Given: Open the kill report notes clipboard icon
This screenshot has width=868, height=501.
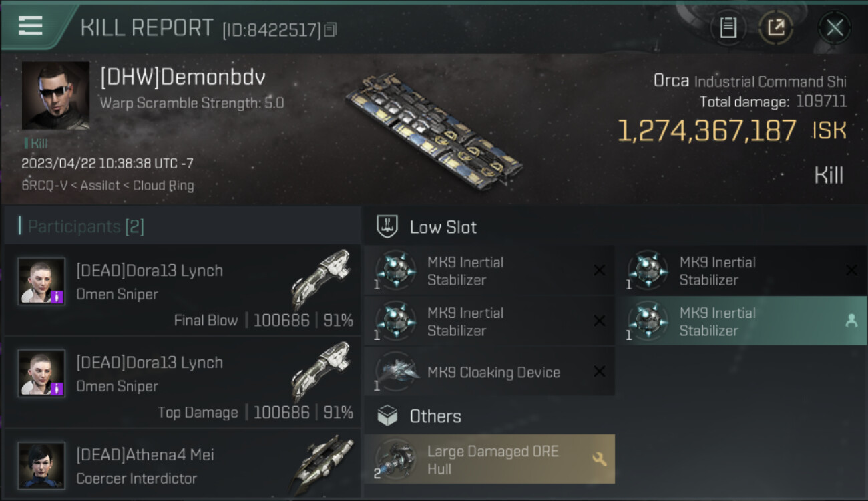Looking at the screenshot, I should (x=728, y=27).
